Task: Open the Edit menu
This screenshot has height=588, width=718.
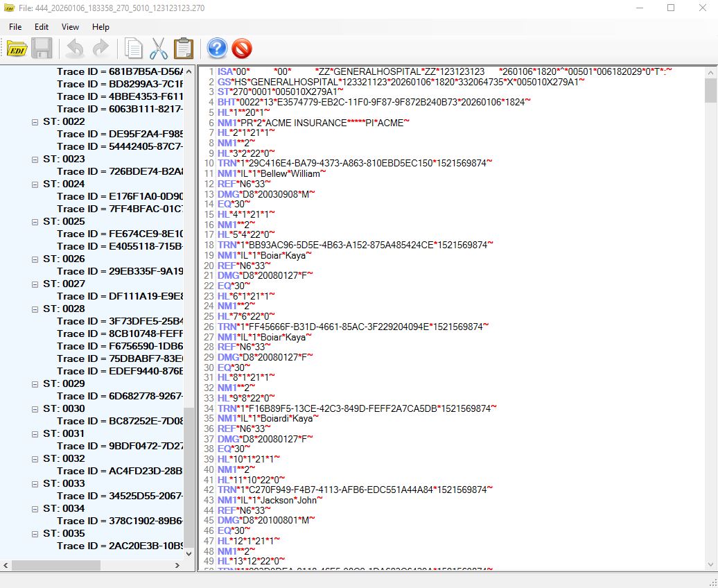Action: [42, 27]
